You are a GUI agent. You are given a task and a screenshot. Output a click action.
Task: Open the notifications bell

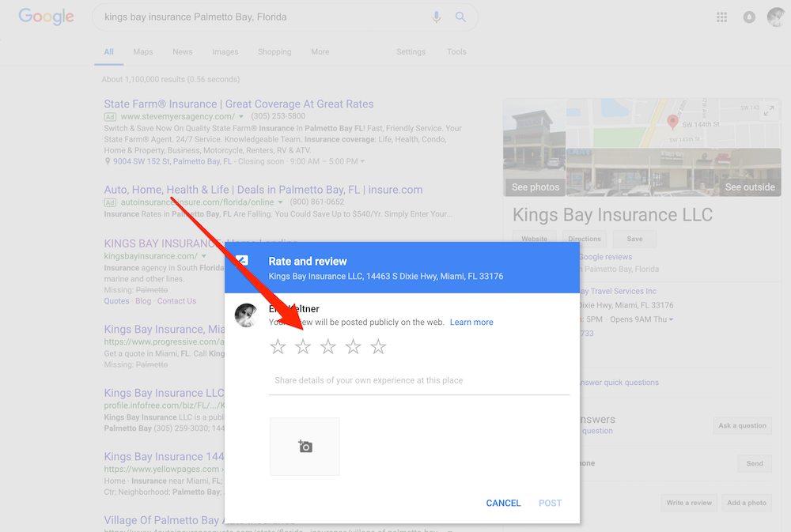click(749, 17)
